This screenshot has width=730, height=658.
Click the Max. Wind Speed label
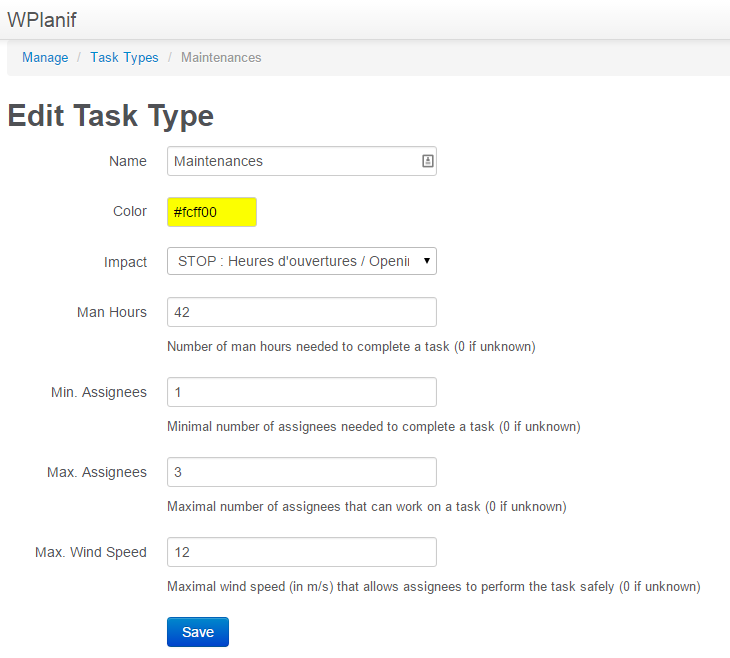coord(91,552)
